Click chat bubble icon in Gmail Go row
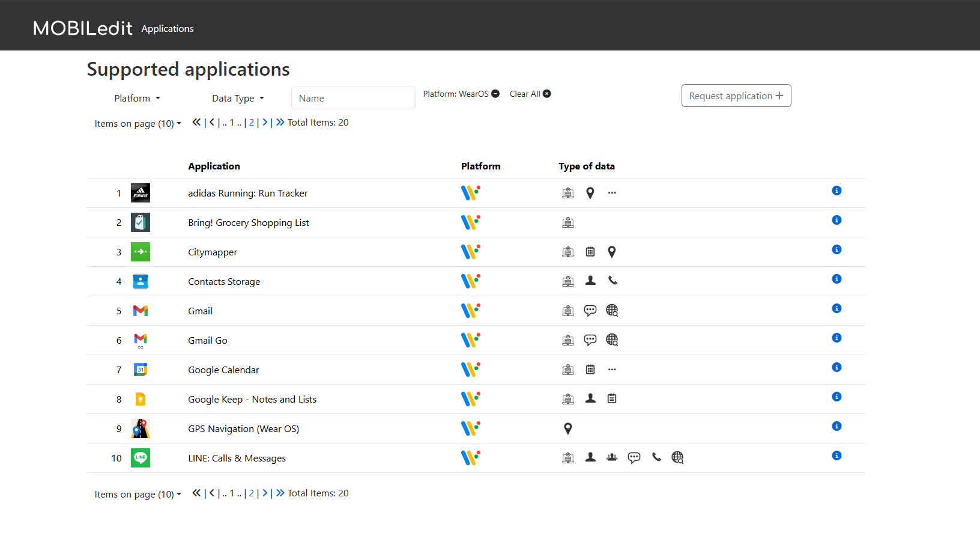This screenshot has width=980, height=533. tap(590, 340)
